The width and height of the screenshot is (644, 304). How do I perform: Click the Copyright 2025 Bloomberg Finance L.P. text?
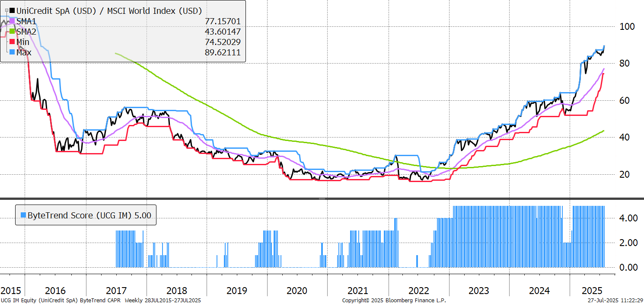click(394, 300)
